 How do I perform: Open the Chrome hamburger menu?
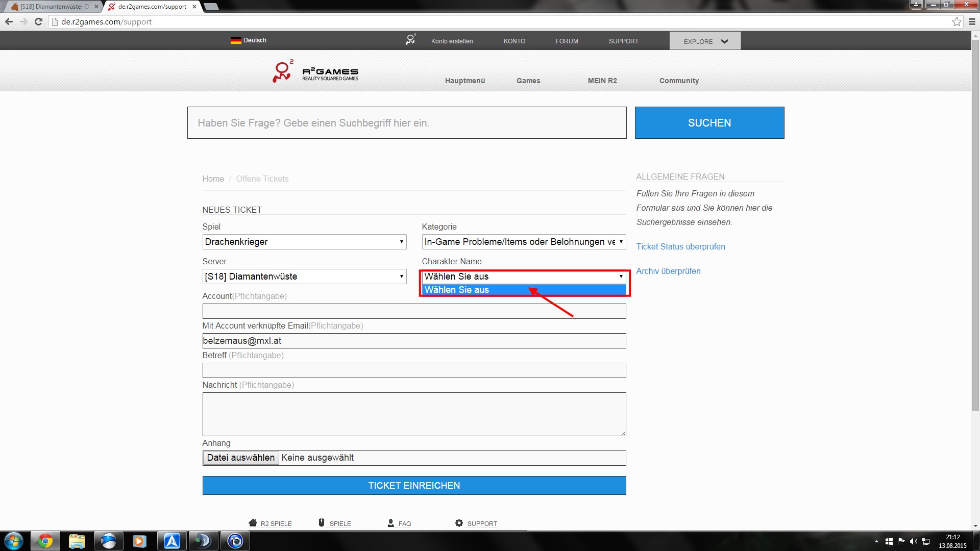tap(972, 21)
